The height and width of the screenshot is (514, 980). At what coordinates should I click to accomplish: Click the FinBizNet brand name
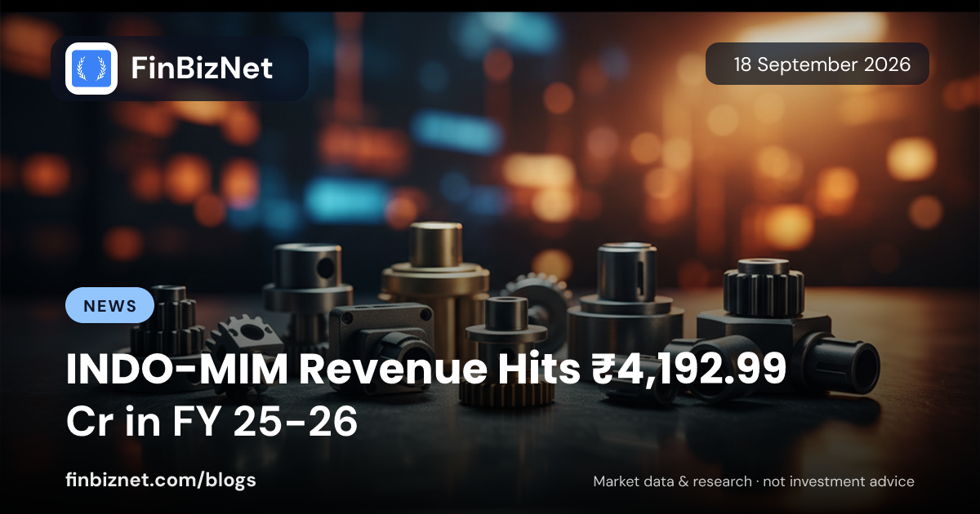click(x=202, y=69)
